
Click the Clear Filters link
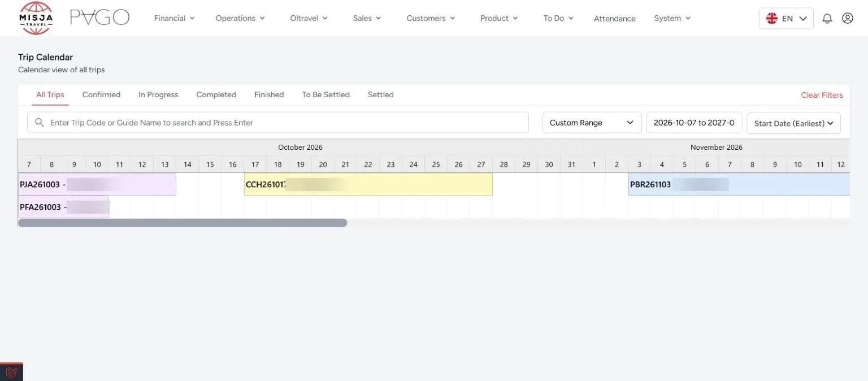point(822,95)
